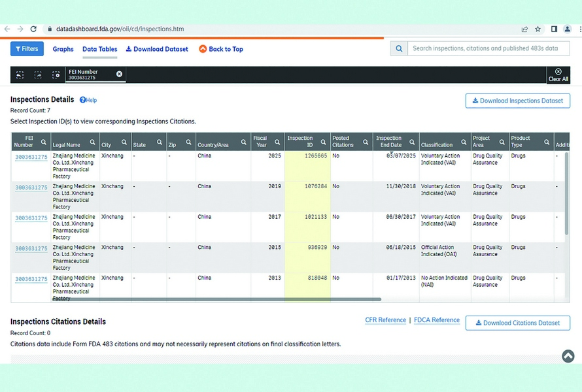Switch to the Graphs tab
The image size is (582, 392).
pos(63,49)
